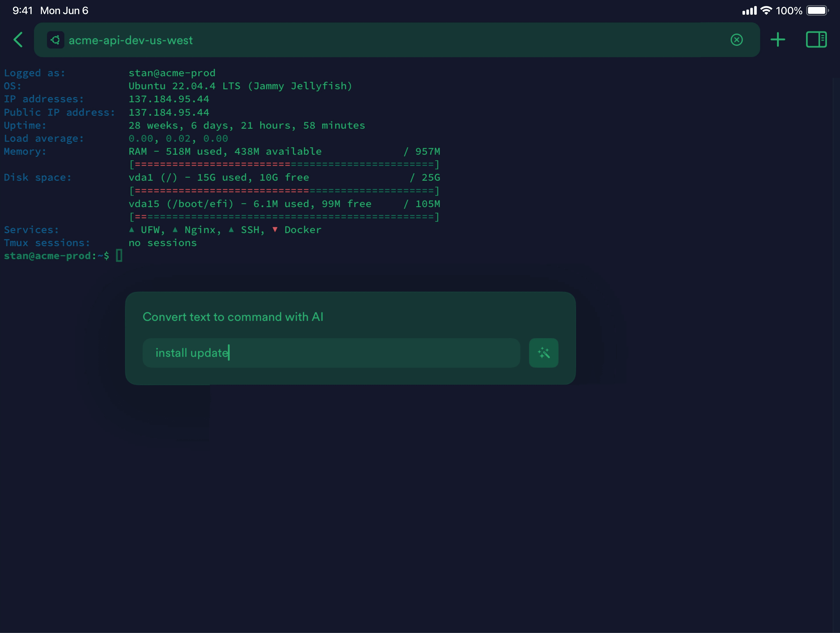Click the 'Logged as:' label

(35, 73)
